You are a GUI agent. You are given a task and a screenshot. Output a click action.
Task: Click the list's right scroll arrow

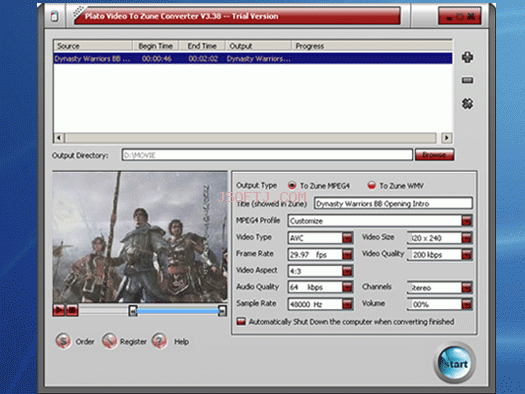tap(447, 138)
